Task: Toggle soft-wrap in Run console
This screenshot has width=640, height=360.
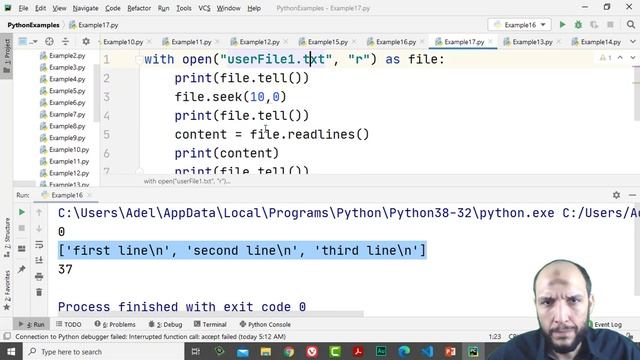Action: click(39, 244)
